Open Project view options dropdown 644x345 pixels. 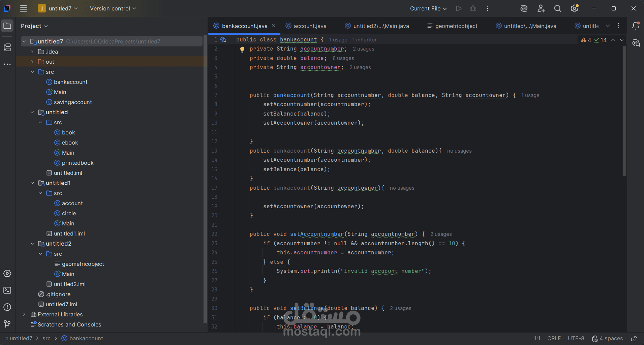(34, 26)
